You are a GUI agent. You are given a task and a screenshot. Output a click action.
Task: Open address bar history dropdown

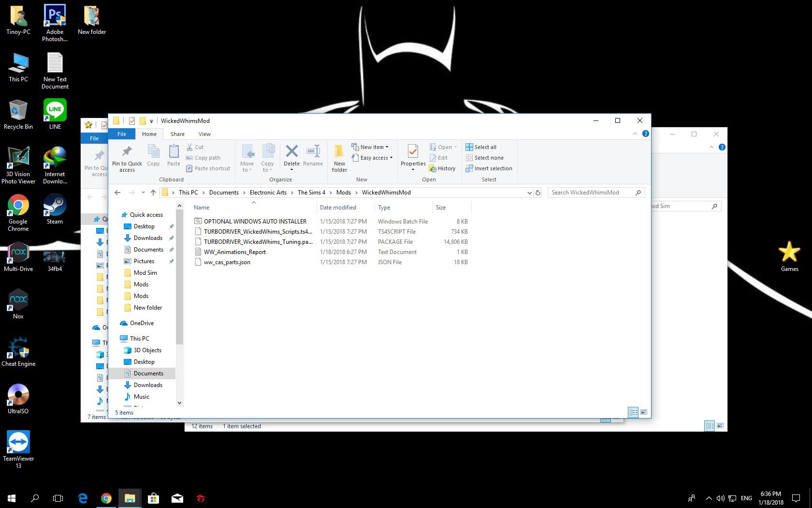pyautogui.click(x=529, y=193)
